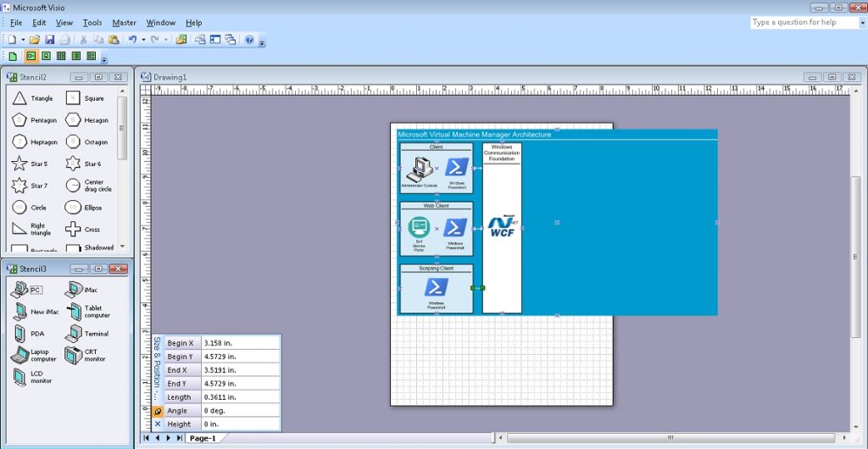The height and width of the screenshot is (449, 868).
Task: Select the iMac shape in Stencil3
Action: click(82, 290)
